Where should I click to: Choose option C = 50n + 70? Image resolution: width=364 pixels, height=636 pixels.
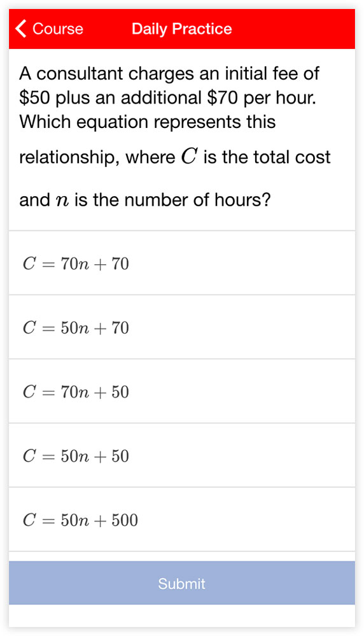(182, 327)
